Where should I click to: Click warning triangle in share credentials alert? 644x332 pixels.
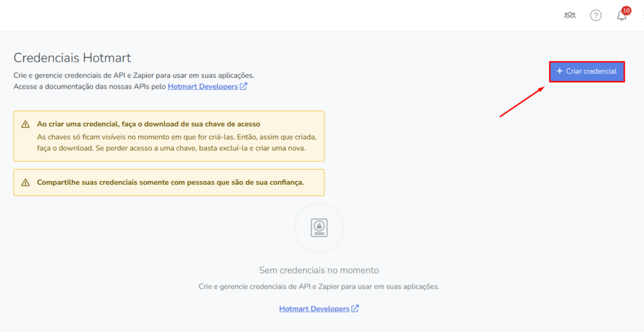pyautogui.click(x=25, y=182)
